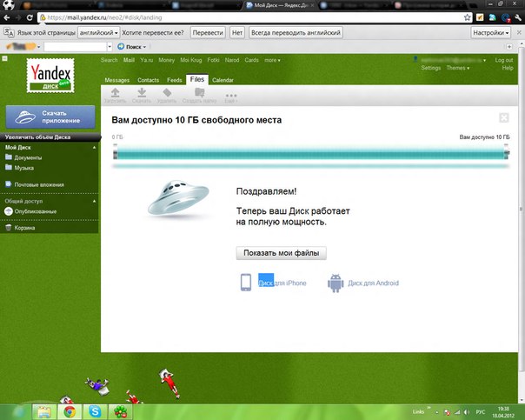Screen dimensions: 525x420
Task: Open the Диск для iPhone link
Action: click(x=282, y=283)
